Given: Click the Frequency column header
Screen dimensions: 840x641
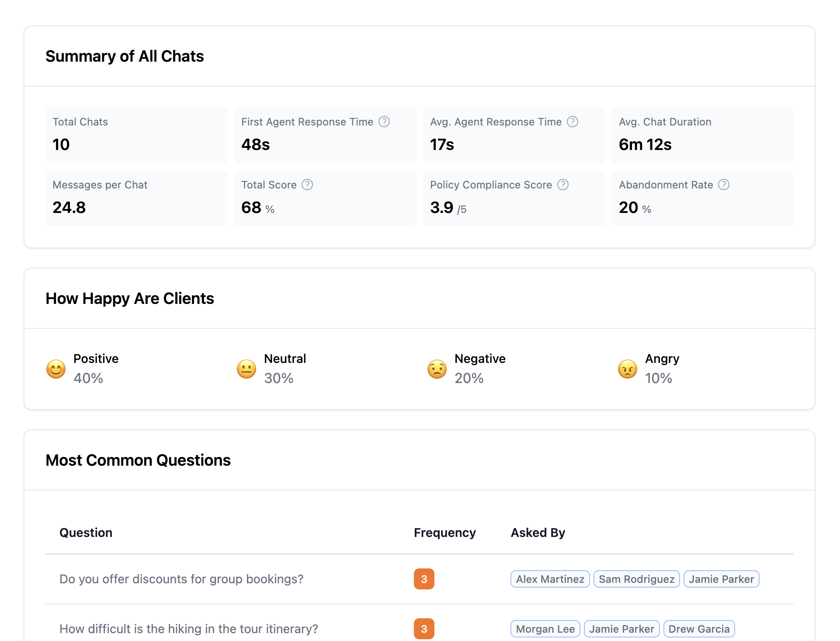Looking at the screenshot, I should pyautogui.click(x=444, y=533).
